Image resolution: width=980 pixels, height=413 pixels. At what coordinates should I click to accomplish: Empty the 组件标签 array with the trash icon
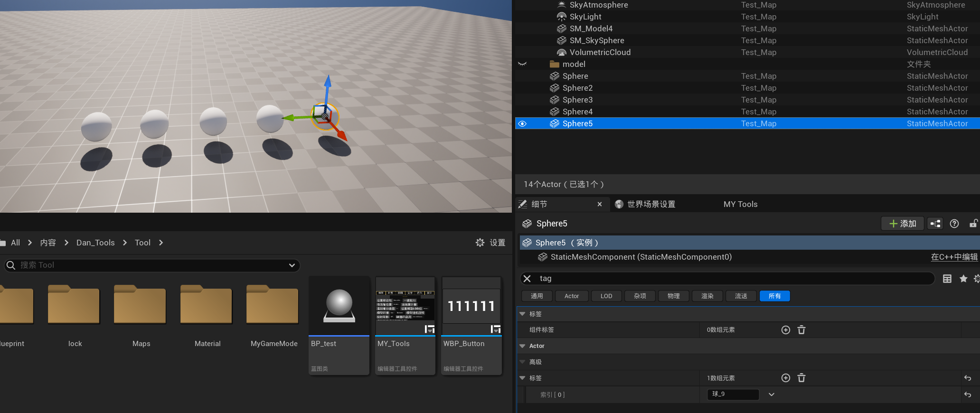(801, 330)
